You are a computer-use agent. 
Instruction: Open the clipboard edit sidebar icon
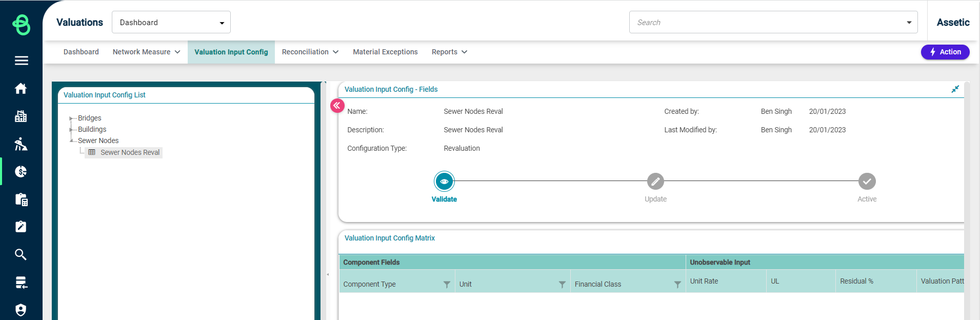click(21, 227)
